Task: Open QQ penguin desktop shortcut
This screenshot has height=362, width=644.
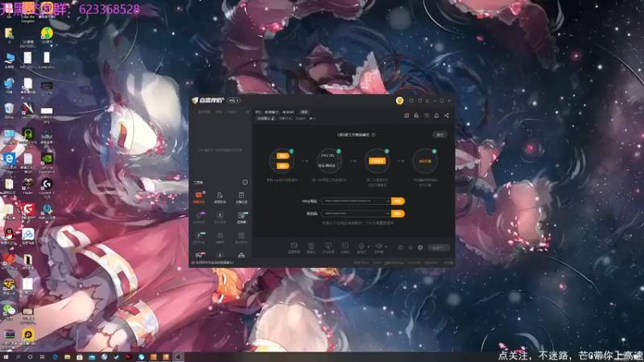Action: click(9, 237)
